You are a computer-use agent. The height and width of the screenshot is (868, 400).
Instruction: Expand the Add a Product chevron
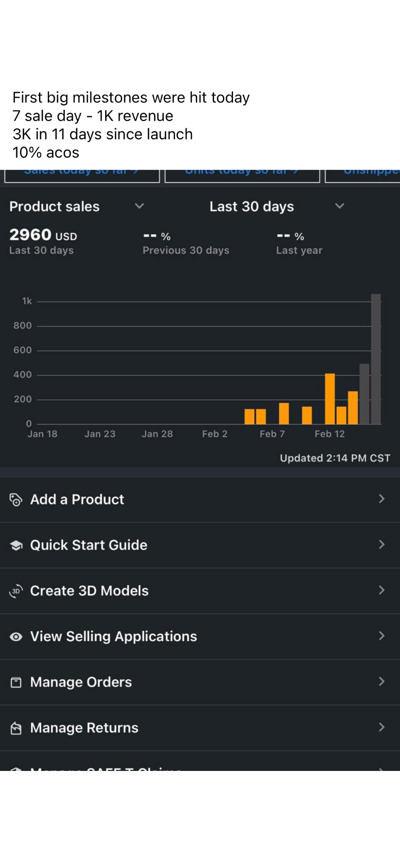[381, 499]
